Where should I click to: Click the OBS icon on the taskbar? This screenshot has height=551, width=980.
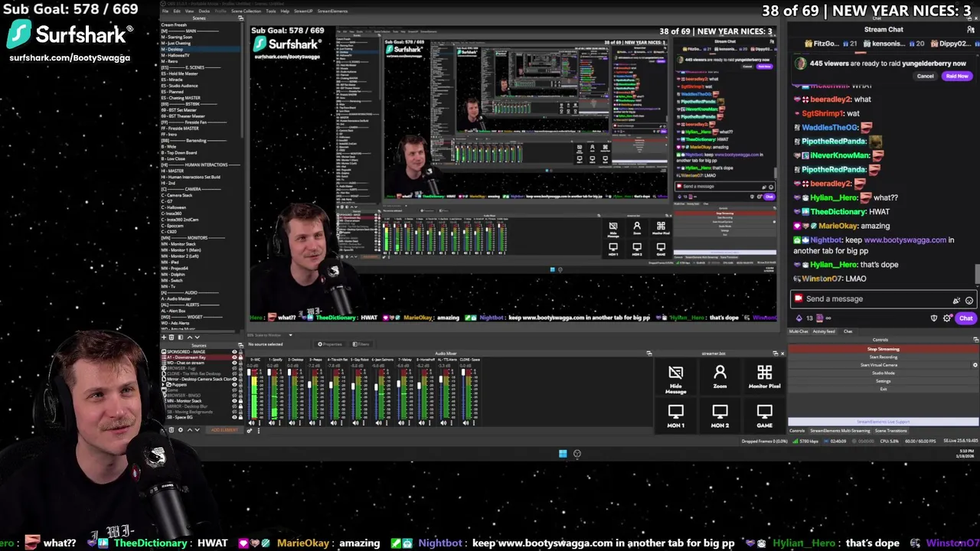(x=577, y=454)
